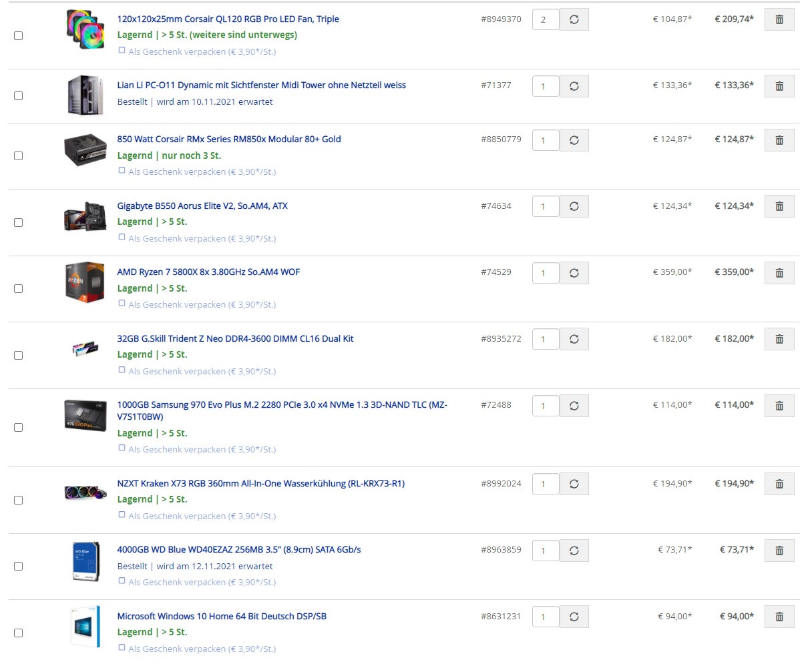The height and width of the screenshot is (666, 812).
Task: Remove Samsung 970 Evo Plus SSD
Action: [x=779, y=406]
